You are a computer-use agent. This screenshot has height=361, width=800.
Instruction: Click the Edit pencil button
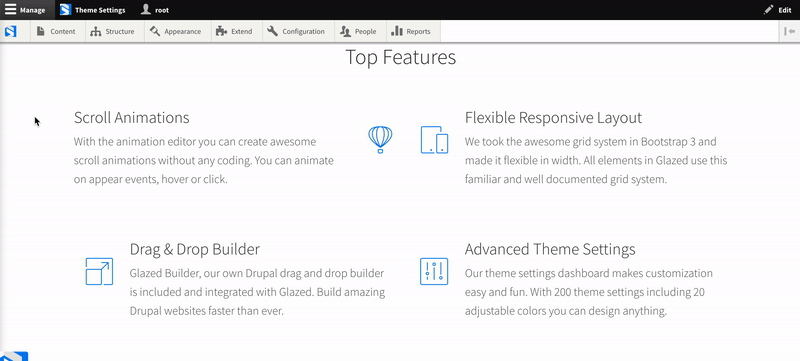click(x=778, y=10)
